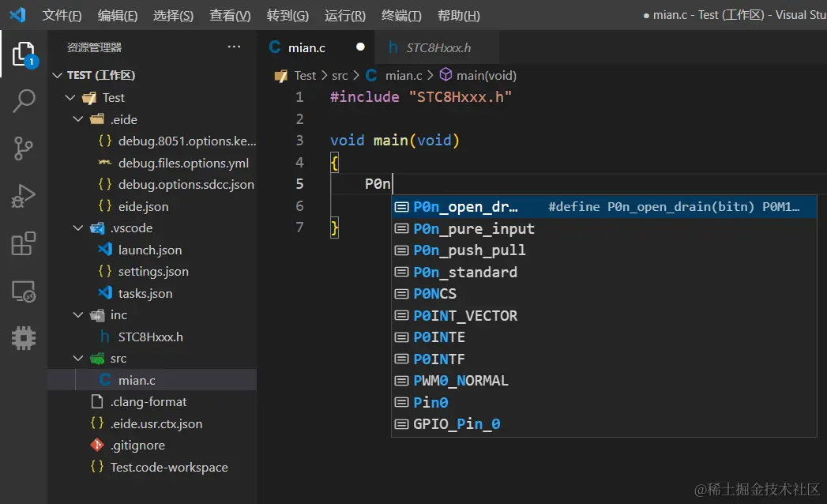Switch to the STC8Hxxx.h editor tab
Screen dimensions: 827x504
click(438, 47)
